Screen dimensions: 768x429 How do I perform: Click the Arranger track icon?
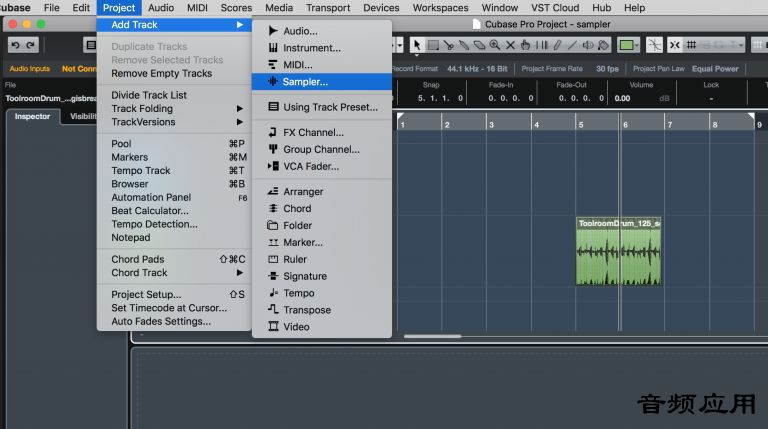tap(273, 191)
